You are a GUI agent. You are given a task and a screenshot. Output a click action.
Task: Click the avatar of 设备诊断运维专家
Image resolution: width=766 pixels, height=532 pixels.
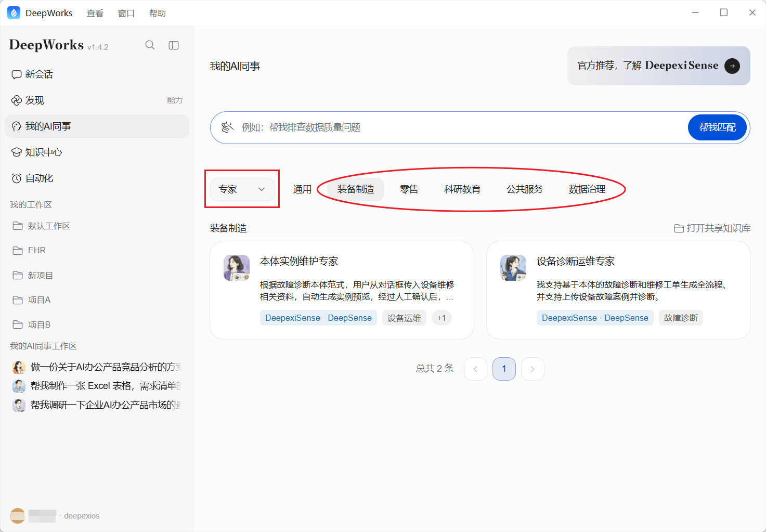[513, 268]
